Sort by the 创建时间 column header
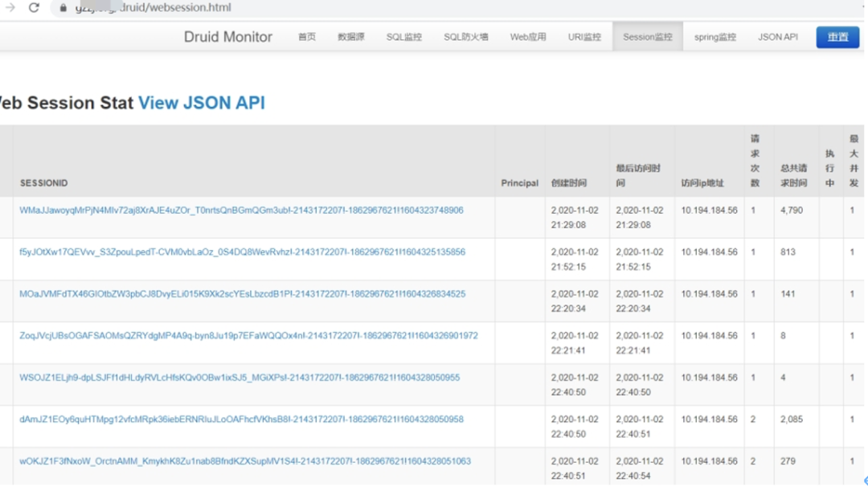This screenshot has height=503, width=868. [568, 183]
